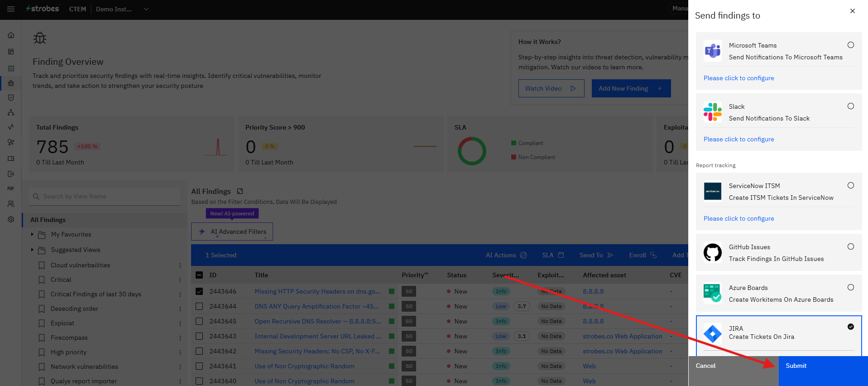
Task: Click the CTEM tab in top bar
Action: [x=77, y=9]
